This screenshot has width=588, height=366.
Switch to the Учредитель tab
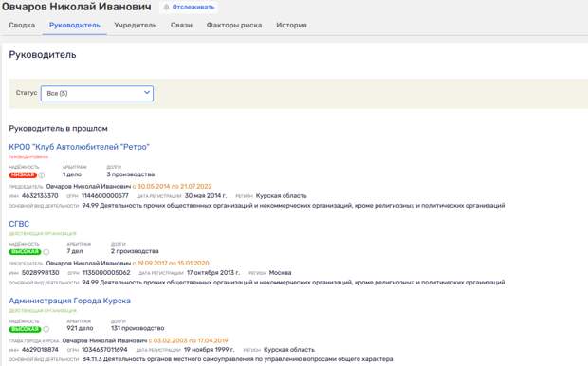pyautogui.click(x=135, y=25)
